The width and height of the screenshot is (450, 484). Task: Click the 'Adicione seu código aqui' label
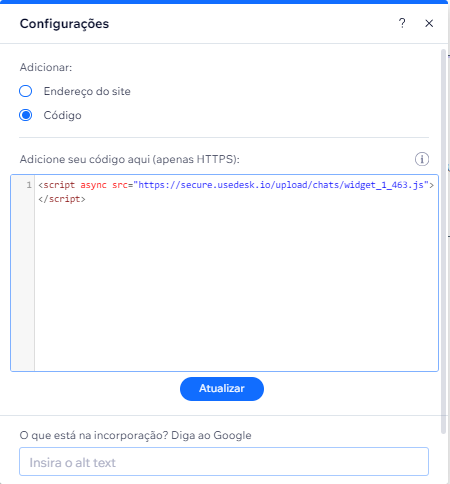[129, 159]
